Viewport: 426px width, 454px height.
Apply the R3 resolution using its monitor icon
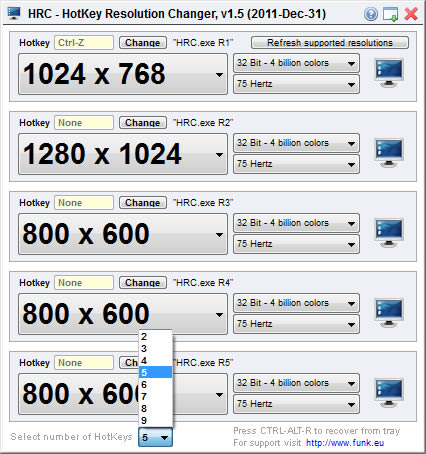[389, 233]
